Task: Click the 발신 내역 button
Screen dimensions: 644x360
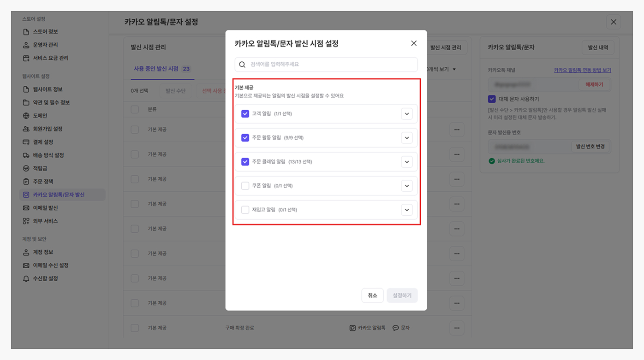Action: pos(598,47)
